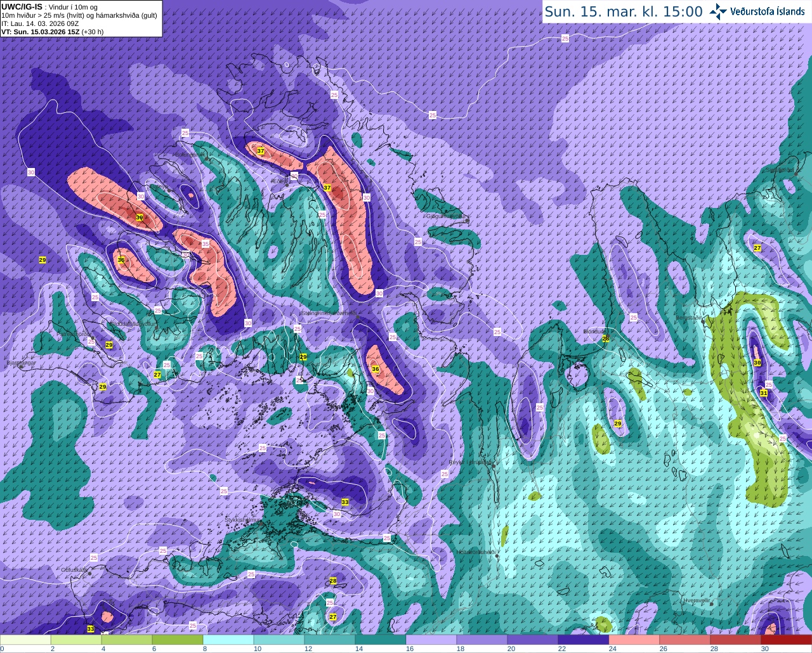Click the Blönduós station label
This screenshot has width=812, height=653.
[x=594, y=331]
